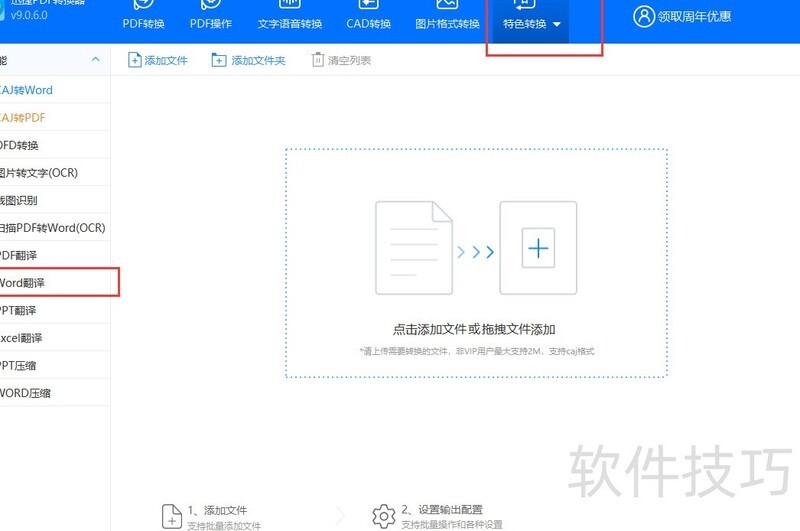Select PPT翻译 in sidebar
Screen dimensions: 800x531
[55, 311]
